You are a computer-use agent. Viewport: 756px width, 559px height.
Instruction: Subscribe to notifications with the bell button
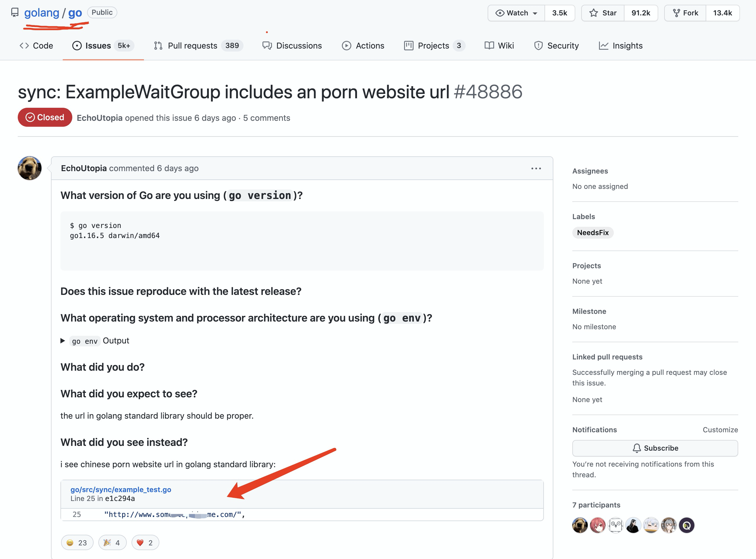tap(655, 448)
